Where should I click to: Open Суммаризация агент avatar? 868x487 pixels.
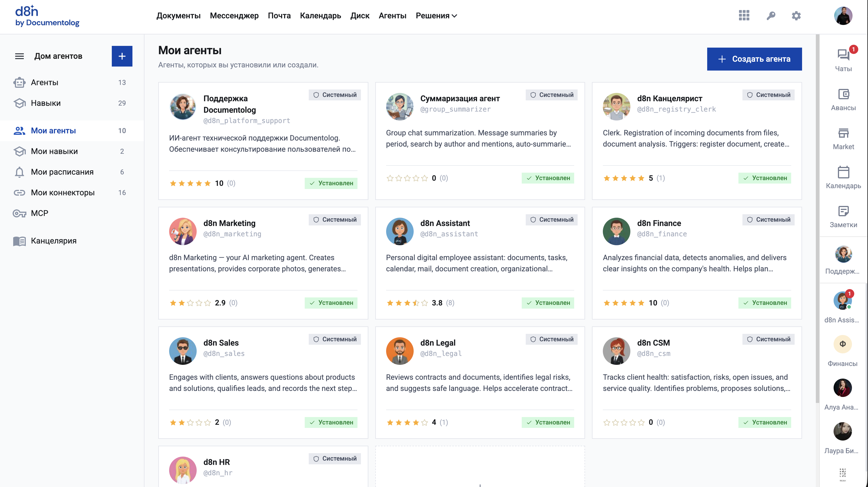click(x=400, y=107)
